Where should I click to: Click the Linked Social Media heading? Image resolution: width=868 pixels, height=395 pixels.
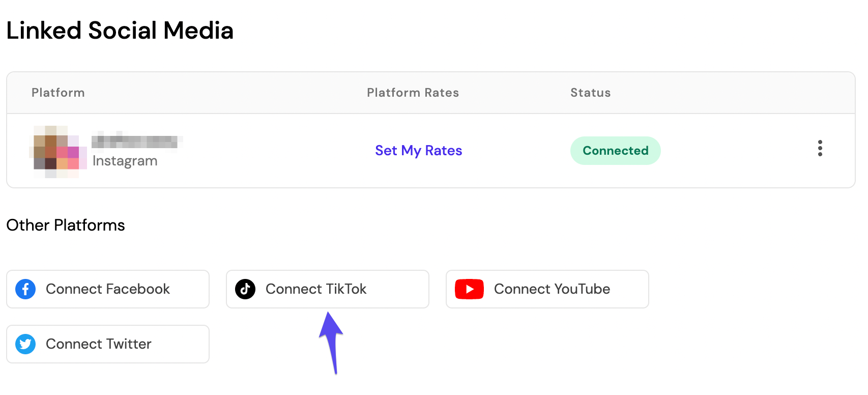120,31
